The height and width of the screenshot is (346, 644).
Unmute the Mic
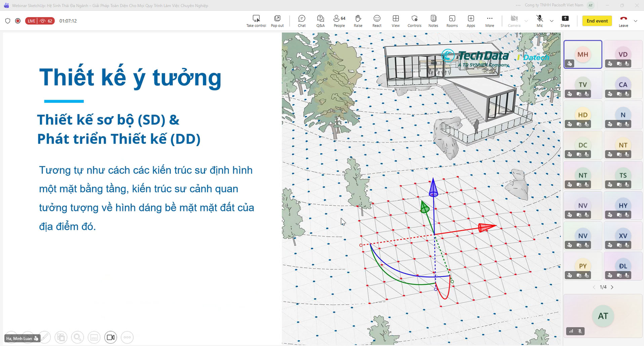pos(539,21)
